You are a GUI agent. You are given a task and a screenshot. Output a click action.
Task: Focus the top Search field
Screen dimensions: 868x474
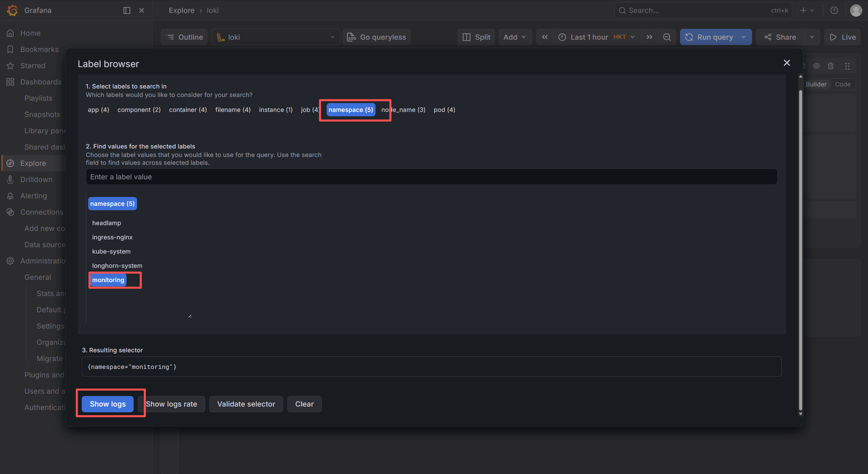tap(703, 11)
